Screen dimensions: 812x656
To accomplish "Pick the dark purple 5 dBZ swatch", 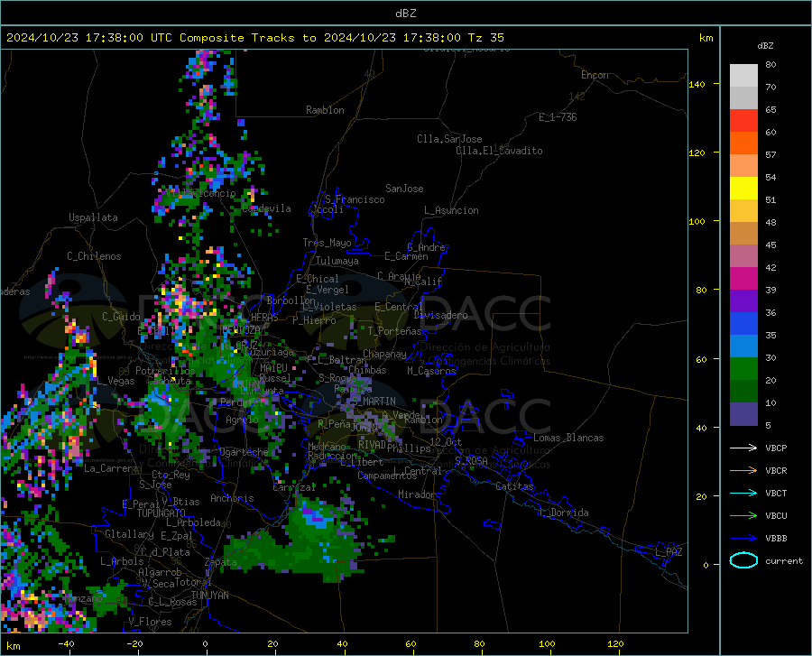I will (743, 414).
